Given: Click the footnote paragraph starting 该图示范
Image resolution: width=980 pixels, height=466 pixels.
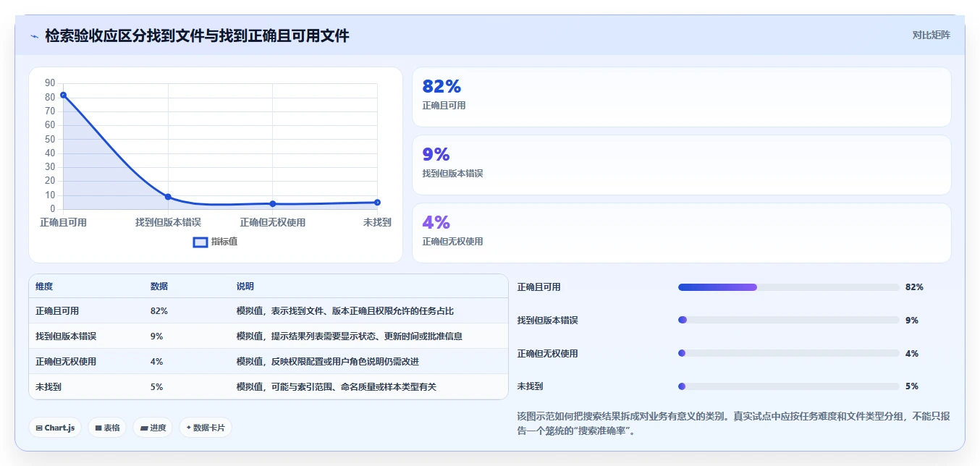Looking at the screenshot, I should (733, 423).
